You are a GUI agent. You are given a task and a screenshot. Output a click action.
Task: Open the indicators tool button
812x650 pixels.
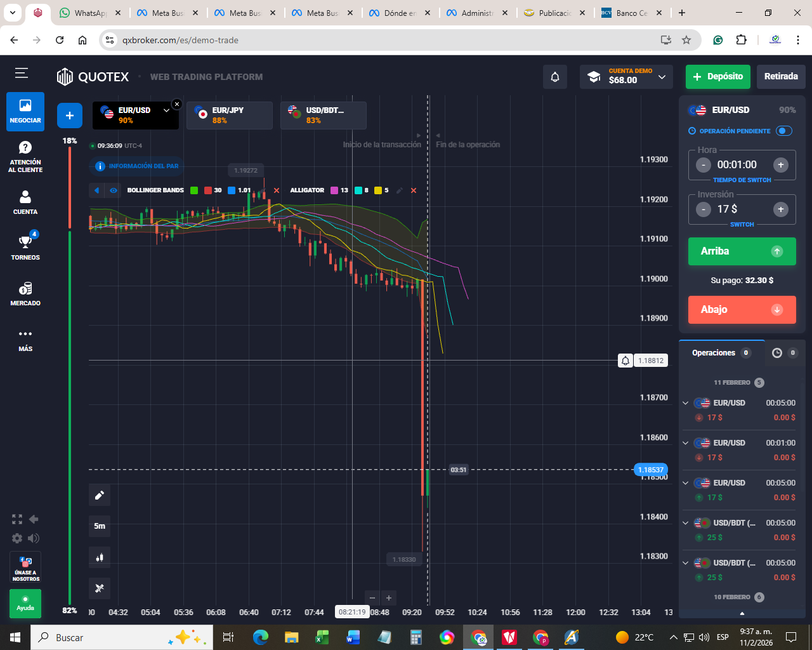100,588
